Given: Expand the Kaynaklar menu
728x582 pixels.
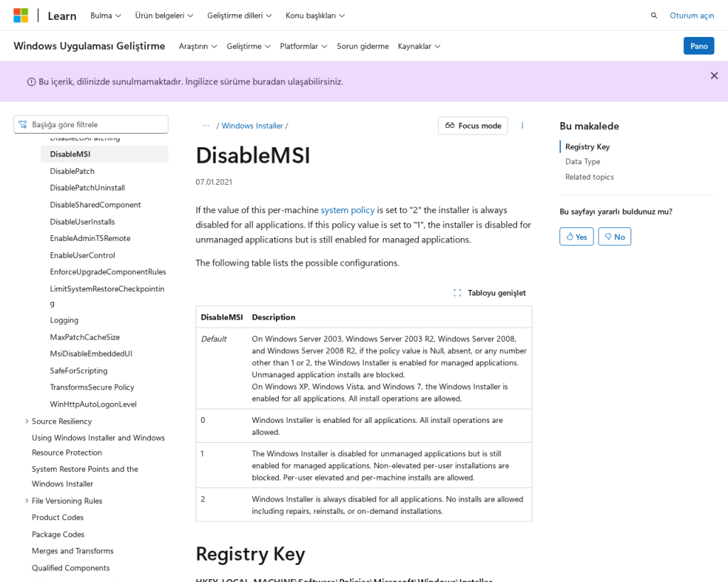Looking at the screenshot, I should 419,46.
